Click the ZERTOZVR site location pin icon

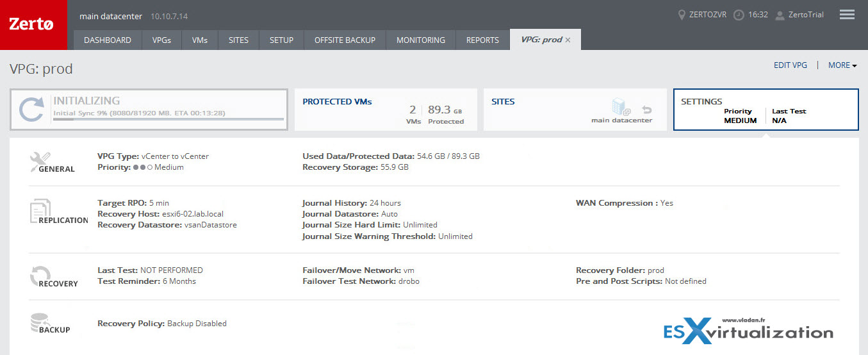(x=682, y=15)
